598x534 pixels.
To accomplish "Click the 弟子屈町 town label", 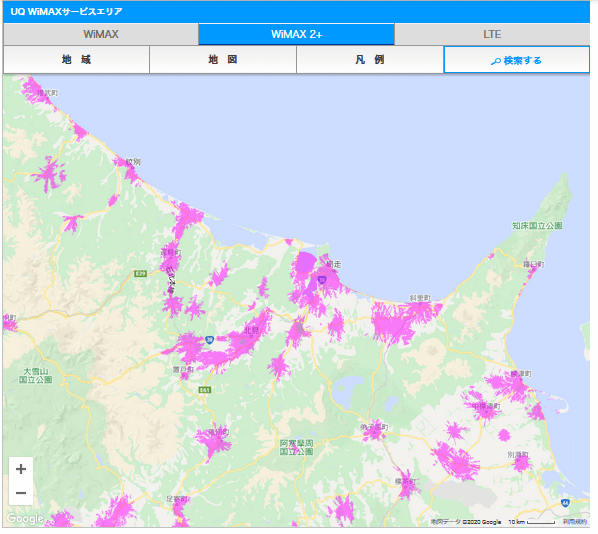I will pos(374,427).
